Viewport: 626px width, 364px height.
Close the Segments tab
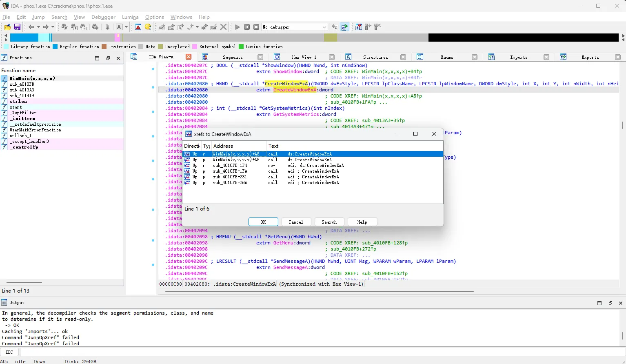[x=260, y=57]
